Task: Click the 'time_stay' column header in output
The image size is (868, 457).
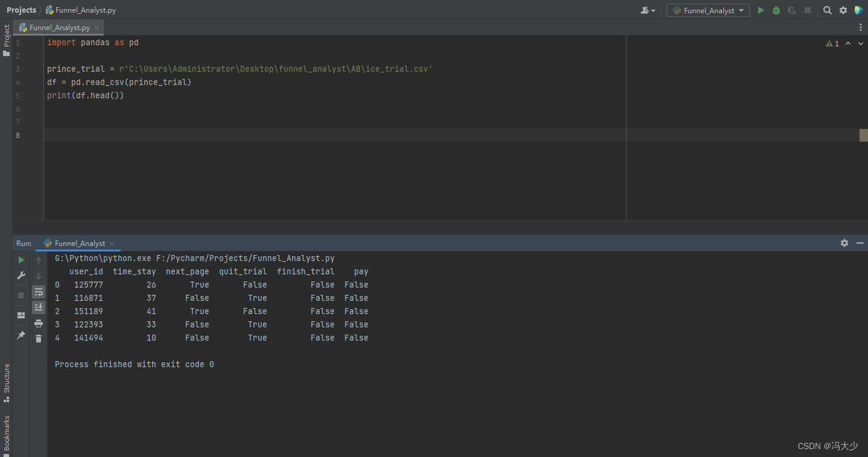Action: [135, 272]
